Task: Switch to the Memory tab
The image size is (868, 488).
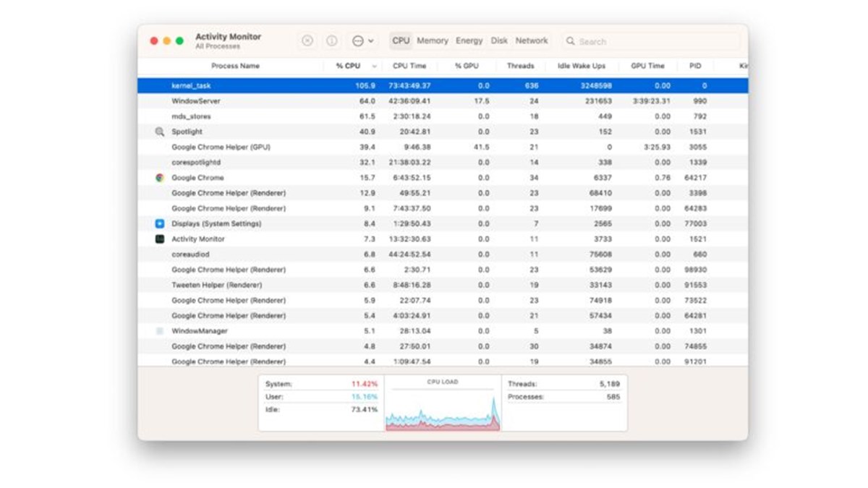Action: 433,41
